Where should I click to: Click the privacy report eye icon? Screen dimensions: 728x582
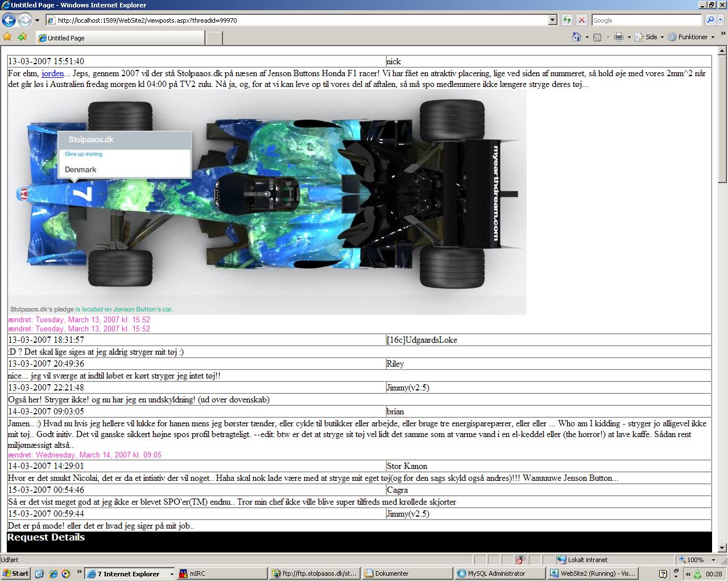[520, 560]
